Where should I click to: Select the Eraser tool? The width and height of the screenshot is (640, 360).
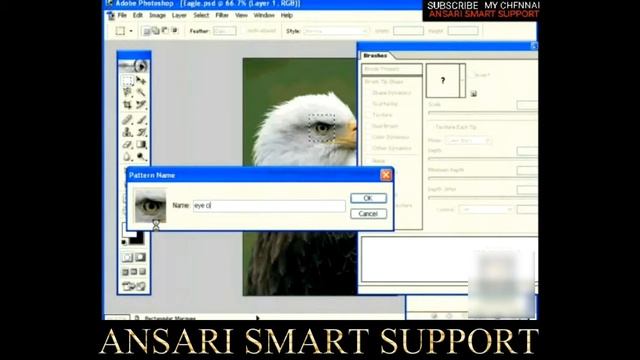[x=127, y=144]
